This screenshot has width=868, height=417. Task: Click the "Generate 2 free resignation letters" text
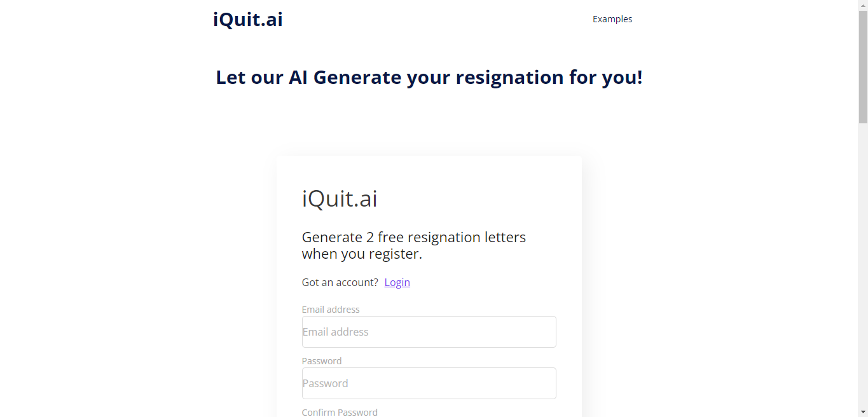414,237
